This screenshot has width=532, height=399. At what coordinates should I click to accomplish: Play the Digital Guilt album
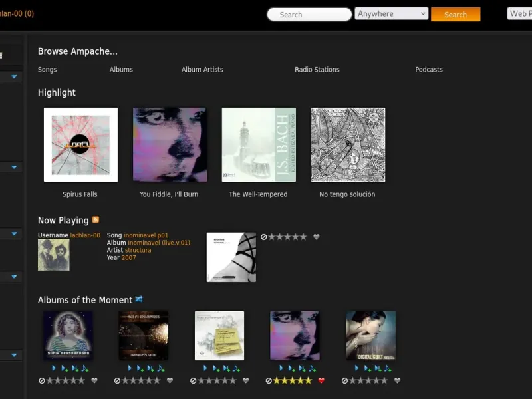click(x=356, y=368)
